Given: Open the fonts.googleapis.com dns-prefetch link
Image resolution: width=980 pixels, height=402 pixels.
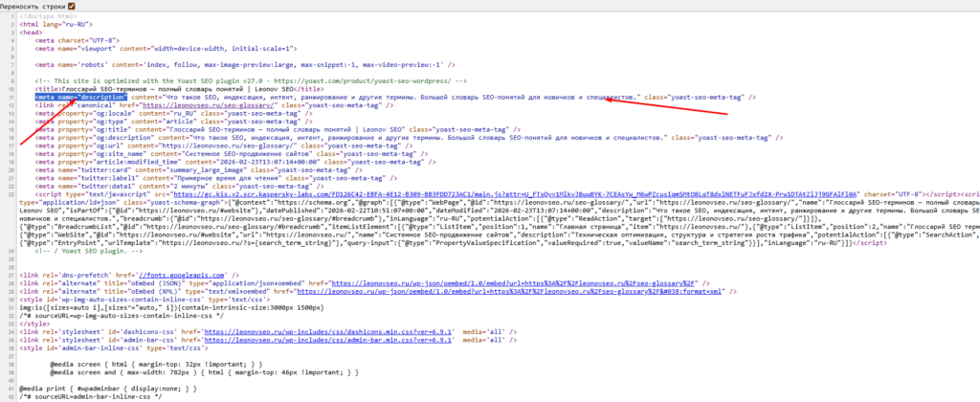Looking at the screenshot, I should pyautogui.click(x=180, y=275).
